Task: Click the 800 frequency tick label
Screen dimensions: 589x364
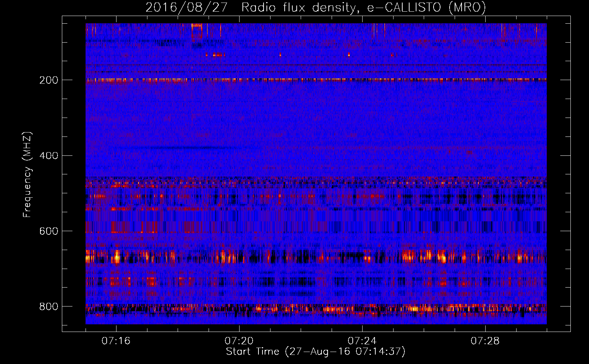Action: (x=49, y=307)
